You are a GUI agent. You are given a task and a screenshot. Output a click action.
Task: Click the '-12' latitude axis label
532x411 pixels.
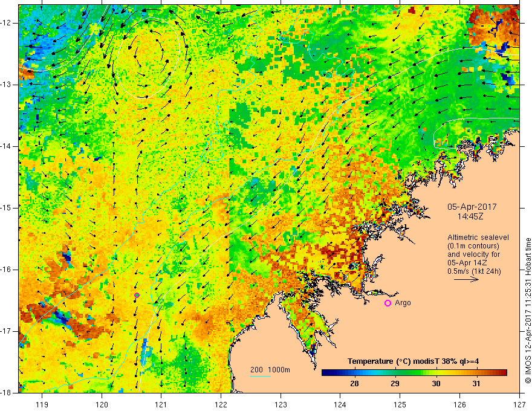(7, 23)
